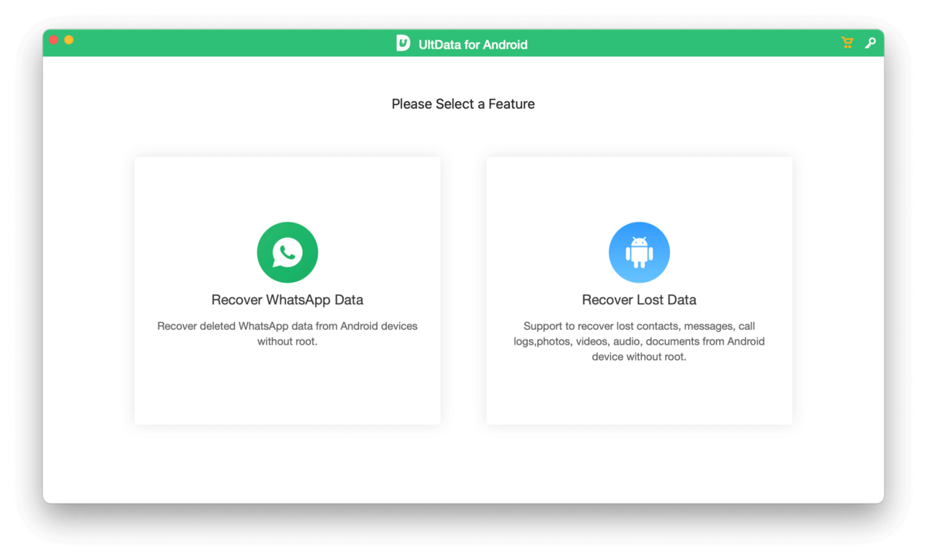Close the window with red button
The image size is (927, 560).
(53, 39)
